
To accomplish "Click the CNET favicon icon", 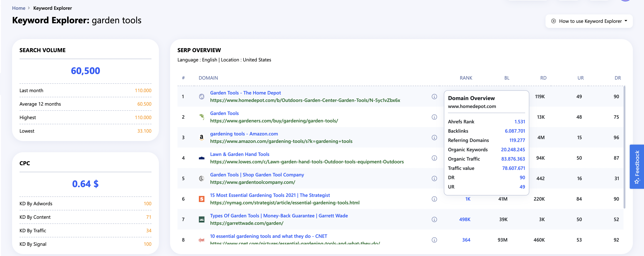I will [201, 240].
